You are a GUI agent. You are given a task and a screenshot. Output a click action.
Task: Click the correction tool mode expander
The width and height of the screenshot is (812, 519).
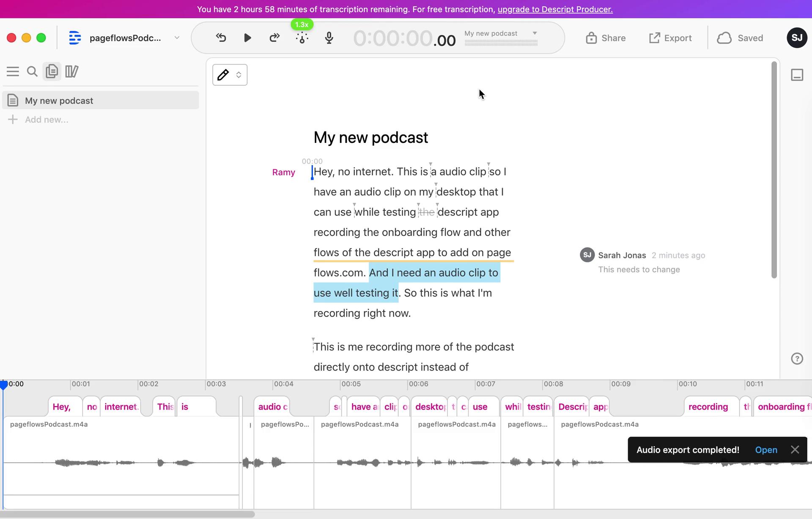coord(239,74)
